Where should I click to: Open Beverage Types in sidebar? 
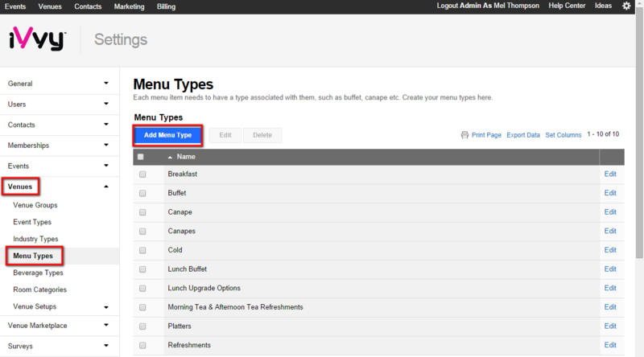[x=38, y=273]
